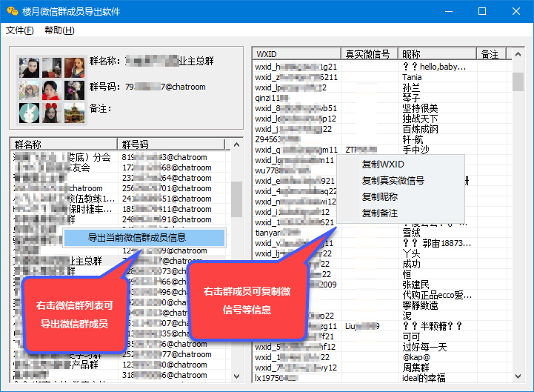The height and width of the screenshot is (392, 534).
Task: Choose 复制WXID from context menu
Action: (x=383, y=165)
